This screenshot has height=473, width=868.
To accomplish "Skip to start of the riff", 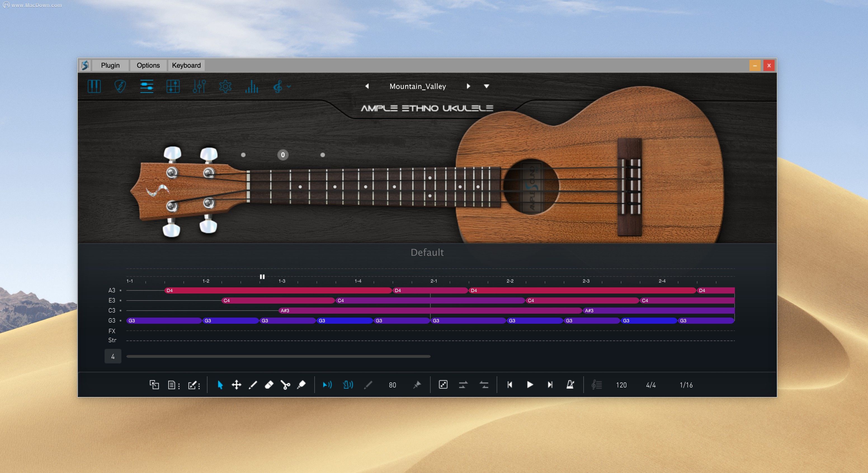I will click(x=510, y=385).
